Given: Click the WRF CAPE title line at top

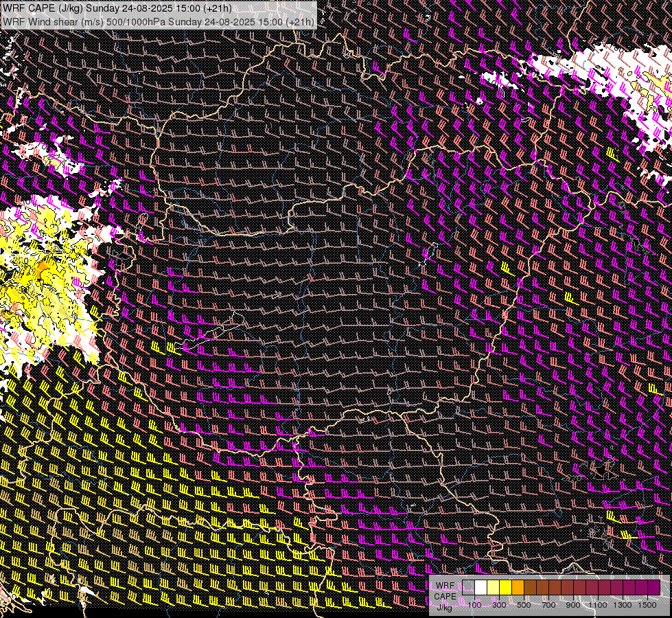Looking at the screenshot, I should pos(117,8).
